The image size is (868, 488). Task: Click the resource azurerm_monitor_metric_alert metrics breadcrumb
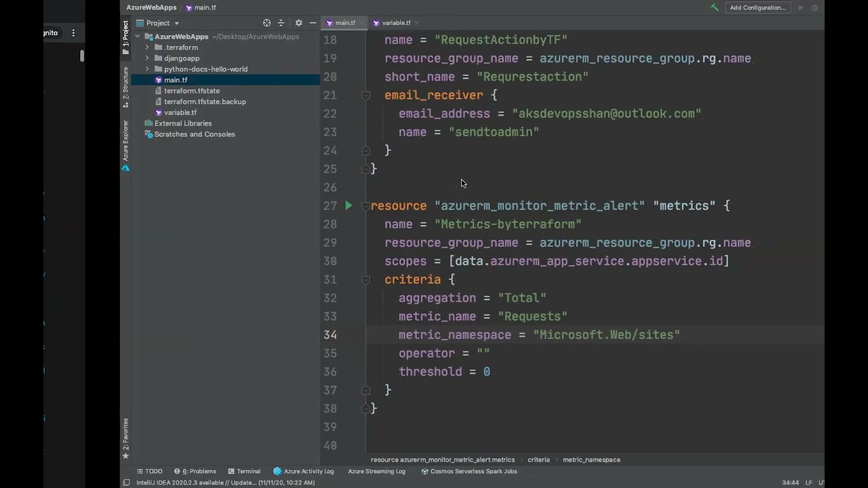click(x=443, y=460)
